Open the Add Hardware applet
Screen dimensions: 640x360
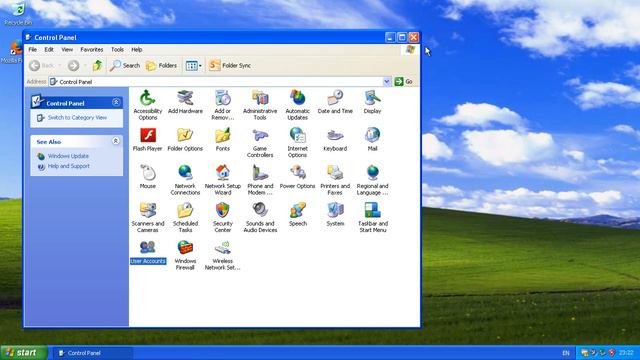[x=185, y=102]
